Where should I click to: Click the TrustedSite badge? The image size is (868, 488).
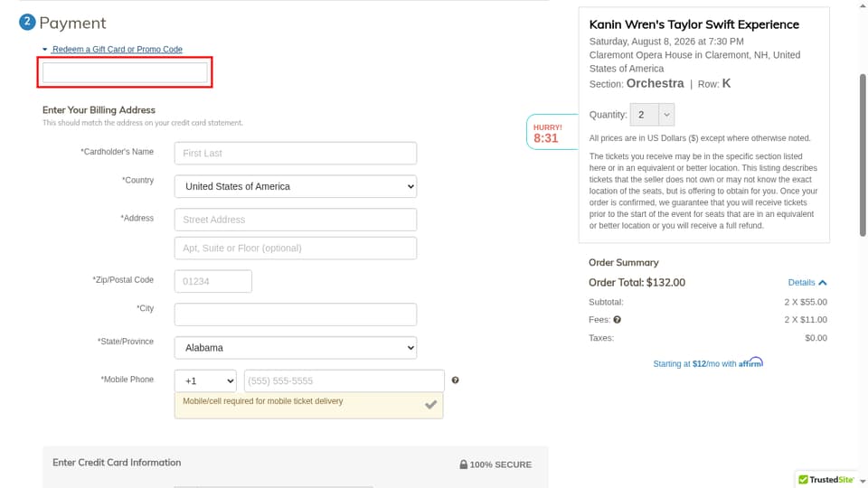pos(826,479)
